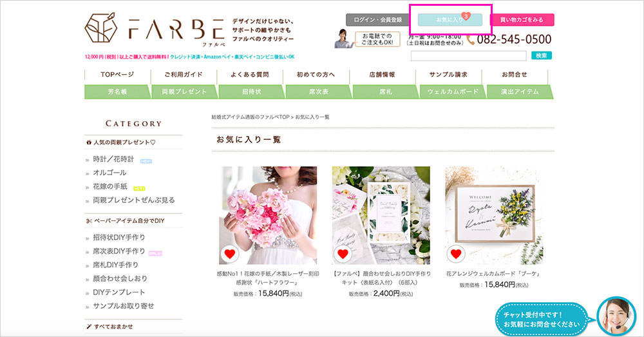
Task: Open Heart Flower product thumbnail
Action: (268, 215)
